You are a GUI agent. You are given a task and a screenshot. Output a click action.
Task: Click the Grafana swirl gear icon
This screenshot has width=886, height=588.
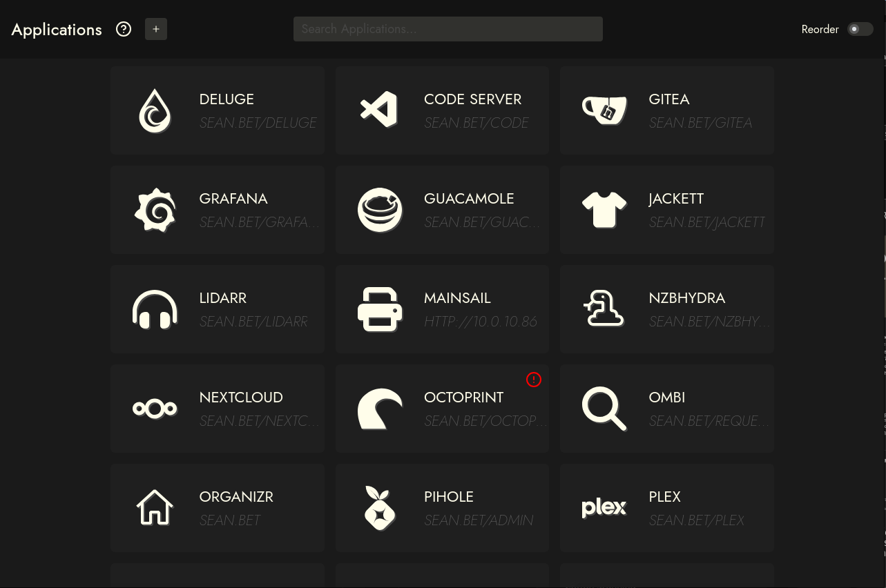pos(155,210)
